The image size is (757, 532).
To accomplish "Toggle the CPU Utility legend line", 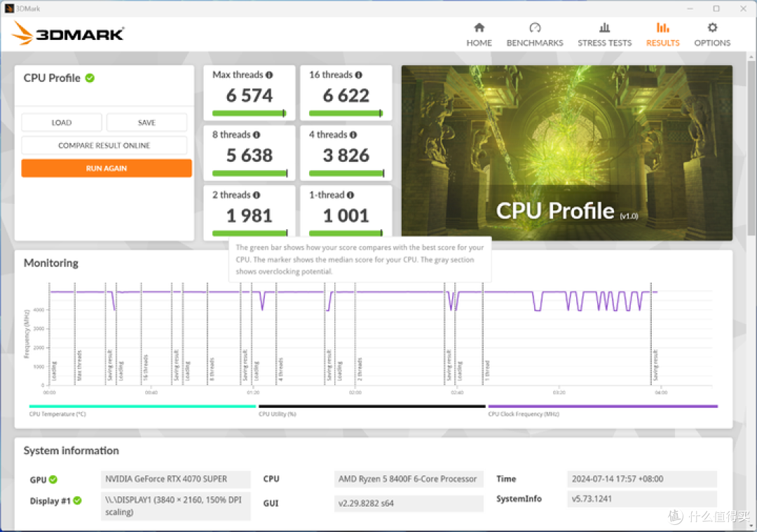I will (x=371, y=407).
